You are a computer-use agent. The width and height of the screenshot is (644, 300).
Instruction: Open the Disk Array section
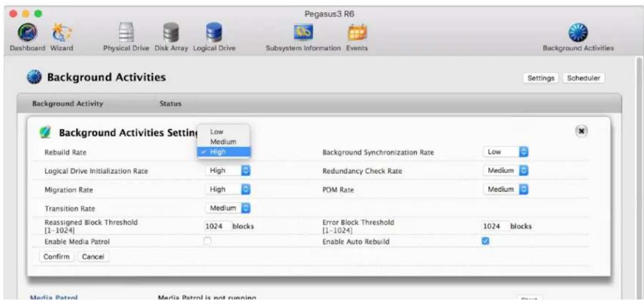pyautogui.click(x=171, y=37)
